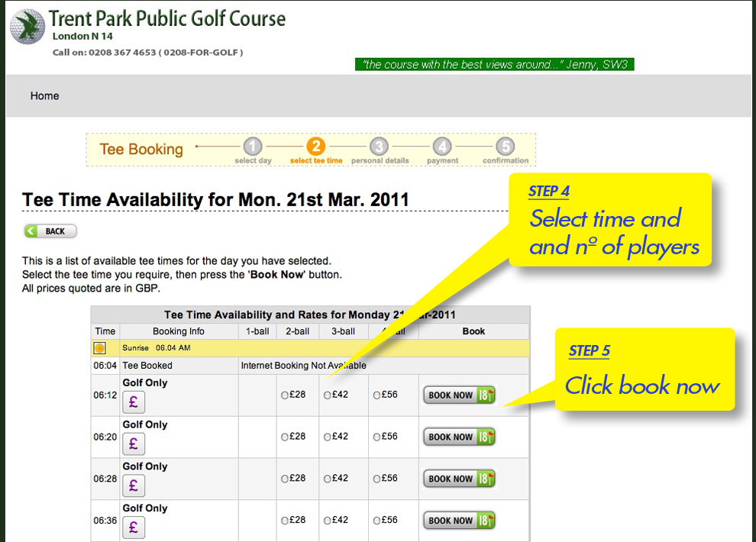
Task: Click the 2-ball column header
Action: (x=298, y=331)
